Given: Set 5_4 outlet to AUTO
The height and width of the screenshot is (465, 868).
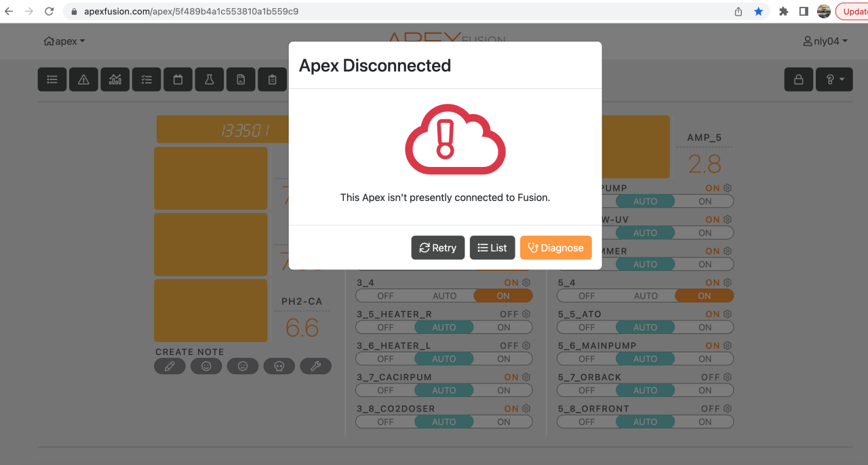Looking at the screenshot, I should coord(646,296).
